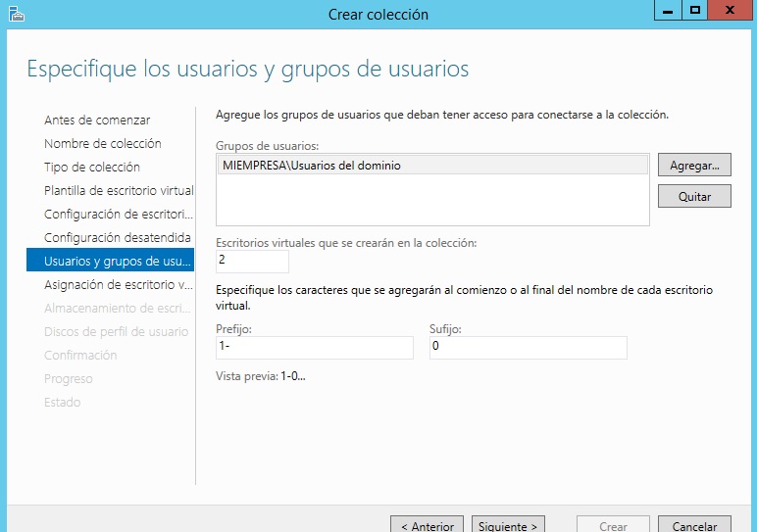
Task: Minimize the Crear colección window
Action: 667,11
